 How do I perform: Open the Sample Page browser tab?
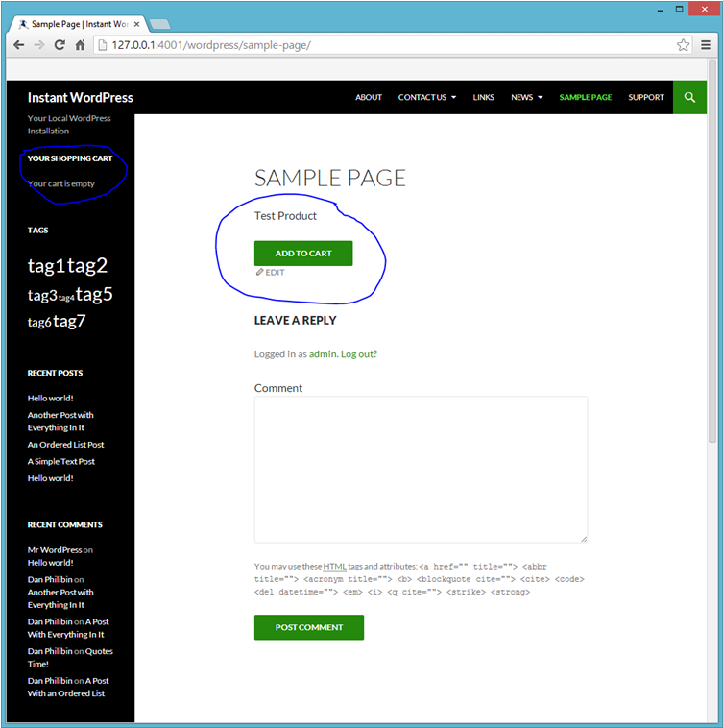(x=79, y=22)
